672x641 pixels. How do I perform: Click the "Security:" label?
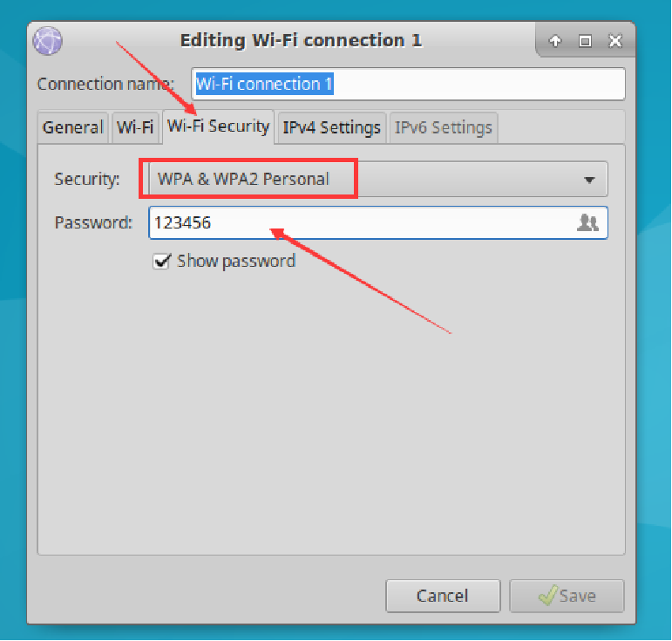tap(86, 180)
